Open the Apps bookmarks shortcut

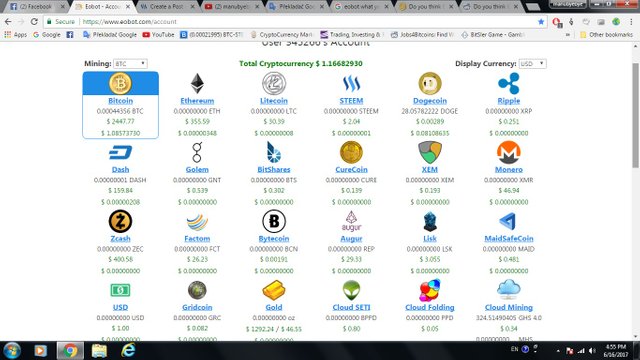15,35
